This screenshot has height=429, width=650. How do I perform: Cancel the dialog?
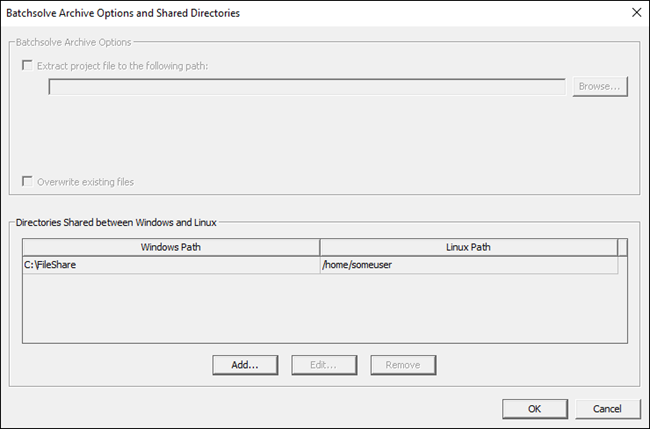607,408
